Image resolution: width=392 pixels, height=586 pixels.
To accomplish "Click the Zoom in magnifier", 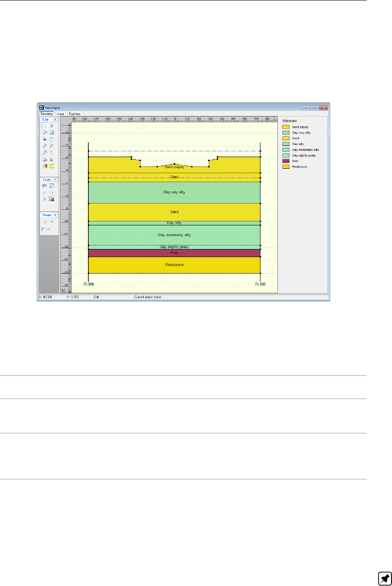I will click(45, 146).
